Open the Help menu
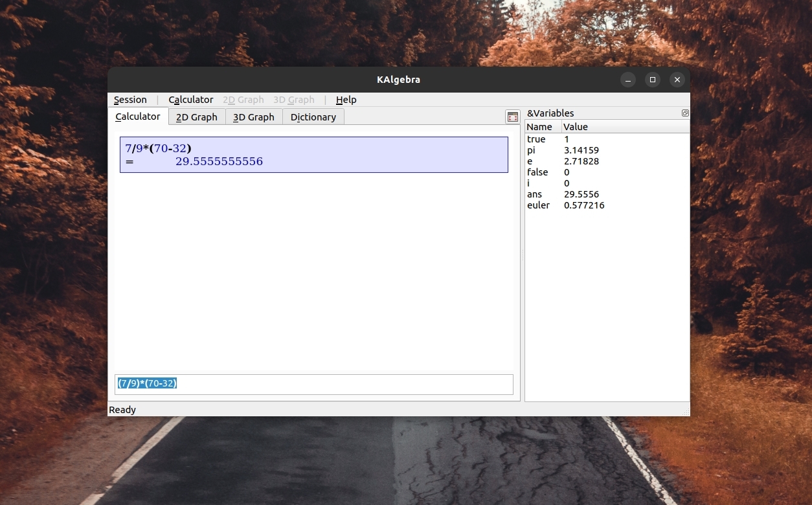 point(346,100)
